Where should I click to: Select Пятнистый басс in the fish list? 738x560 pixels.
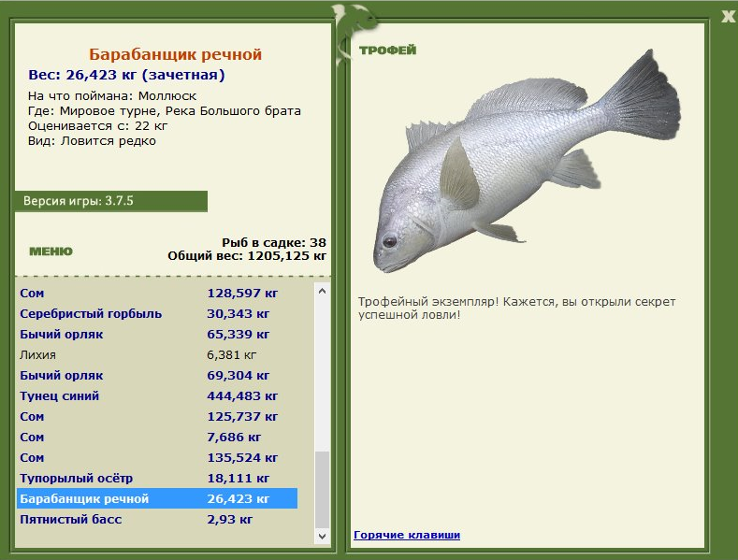157,520
